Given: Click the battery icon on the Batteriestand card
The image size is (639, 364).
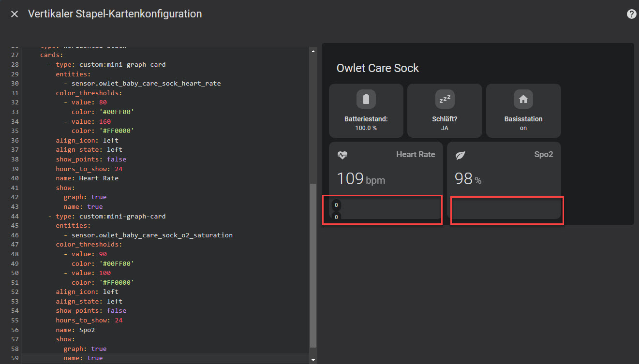Looking at the screenshot, I should coord(366,99).
